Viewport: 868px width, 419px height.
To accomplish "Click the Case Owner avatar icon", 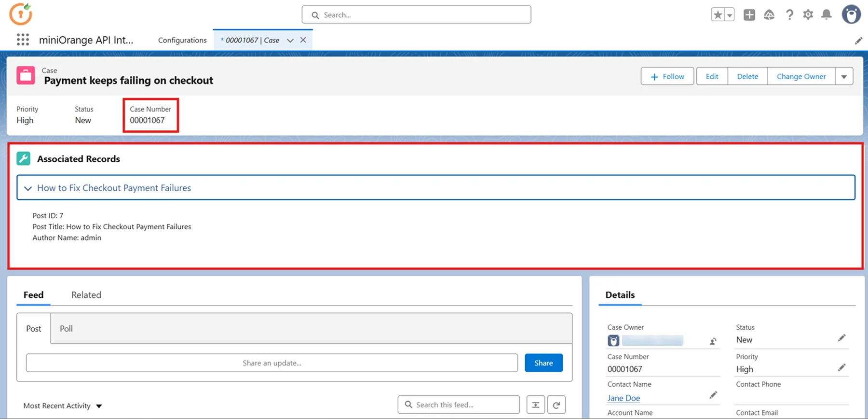I will pos(613,340).
